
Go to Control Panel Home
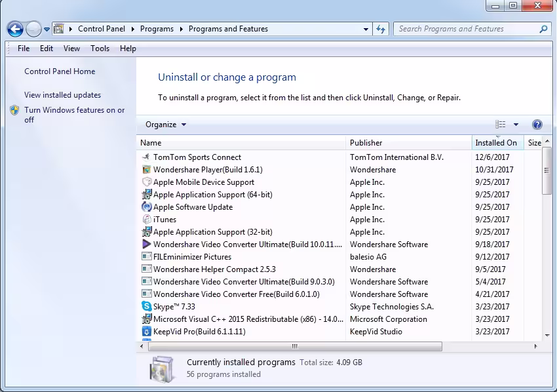click(x=60, y=71)
